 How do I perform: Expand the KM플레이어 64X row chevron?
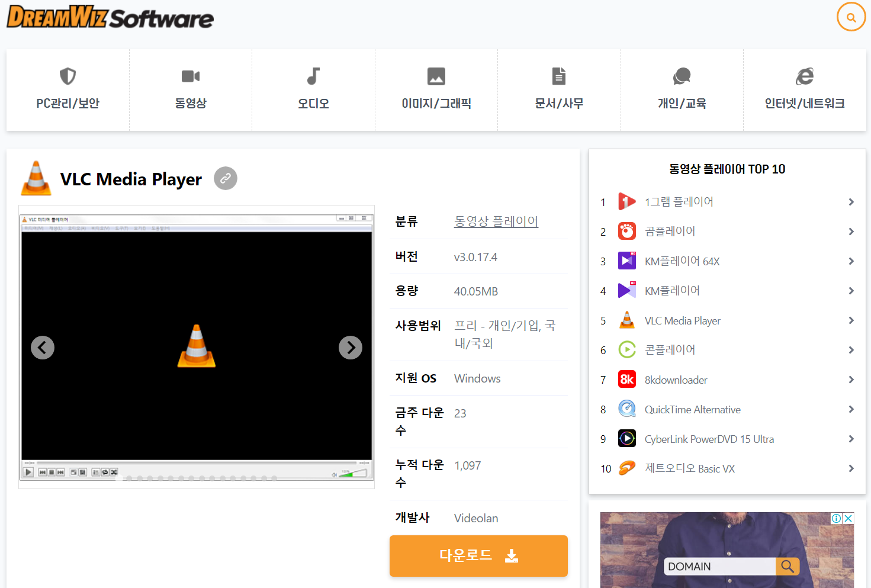tap(851, 261)
